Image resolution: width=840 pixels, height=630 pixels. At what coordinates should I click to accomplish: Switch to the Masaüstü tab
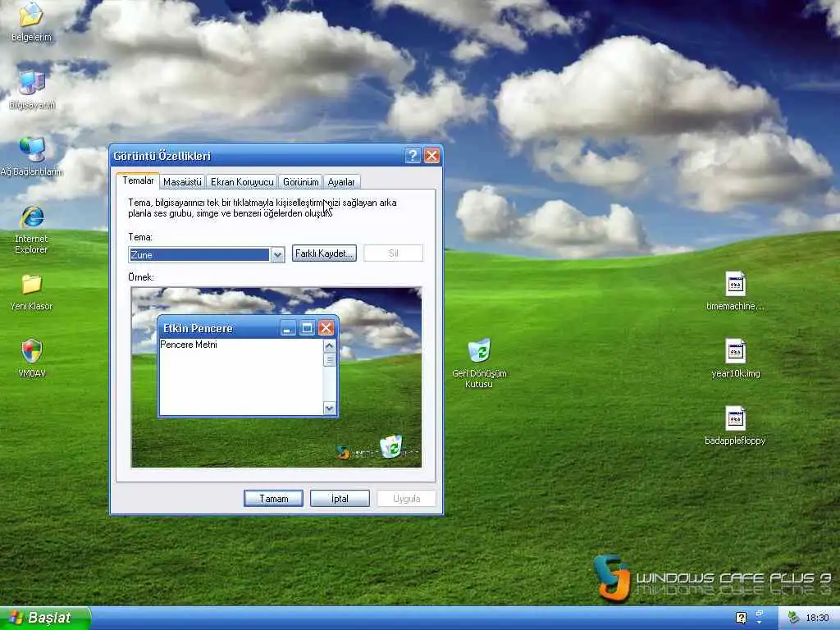(x=182, y=182)
